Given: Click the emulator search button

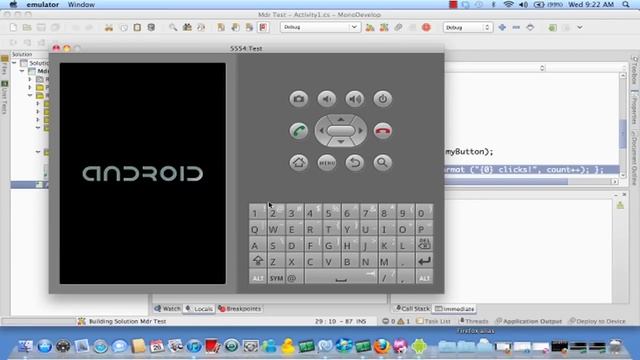Looking at the screenshot, I should pyautogui.click(x=382, y=162).
